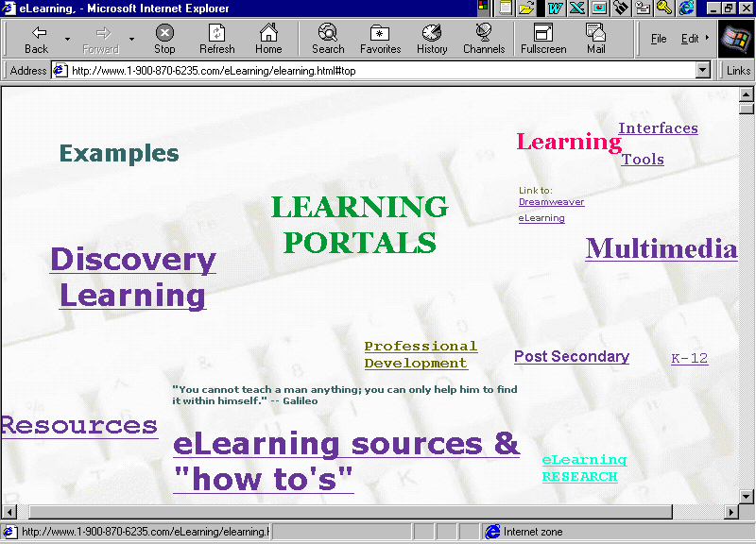The image size is (756, 544).
Task: Launch Word from the Office shortcut bar
Action: click(x=555, y=8)
